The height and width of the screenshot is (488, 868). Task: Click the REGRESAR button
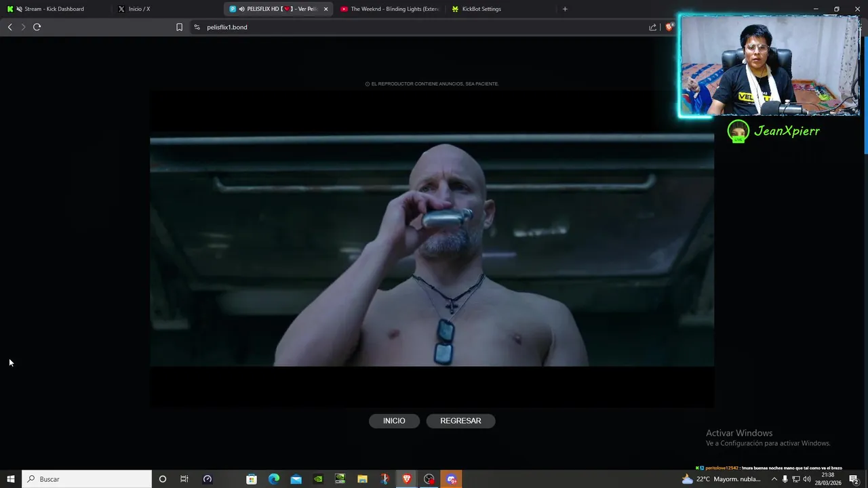coord(460,421)
